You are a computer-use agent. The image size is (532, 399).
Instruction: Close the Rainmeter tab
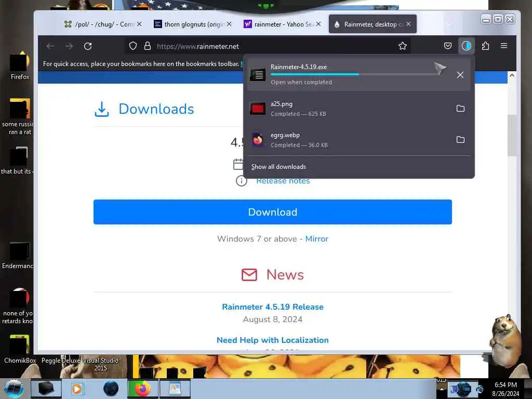pyautogui.click(x=408, y=24)
